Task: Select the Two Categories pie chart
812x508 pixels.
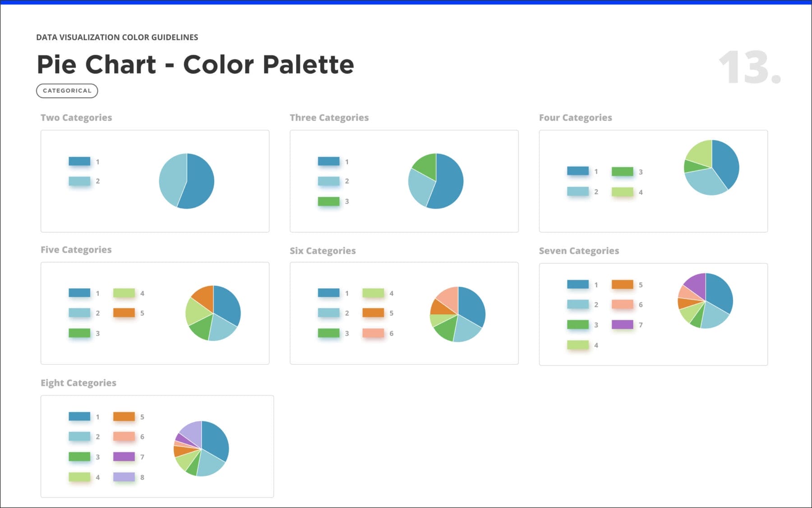Action: click(x=186, y=181)
